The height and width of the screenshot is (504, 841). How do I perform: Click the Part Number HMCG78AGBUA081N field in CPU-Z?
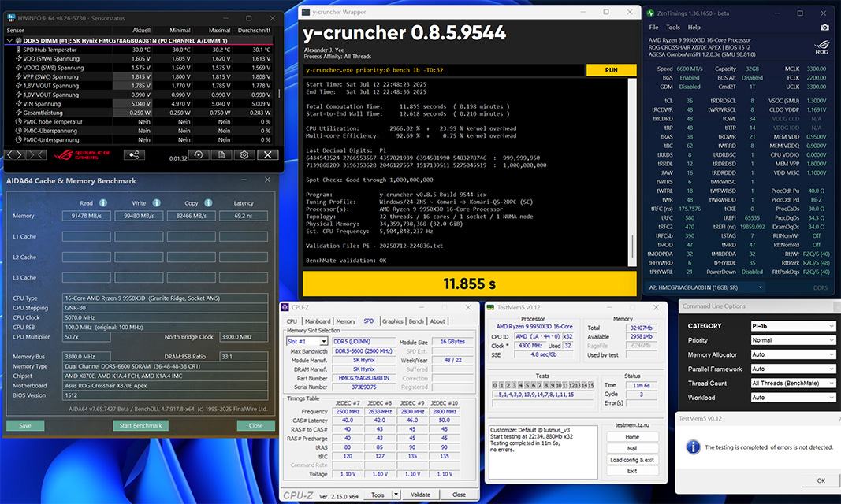point(363,378)
